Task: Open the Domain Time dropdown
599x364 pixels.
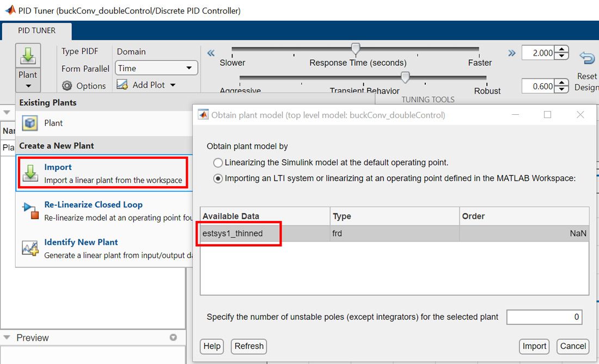Action: click(156, 68)
